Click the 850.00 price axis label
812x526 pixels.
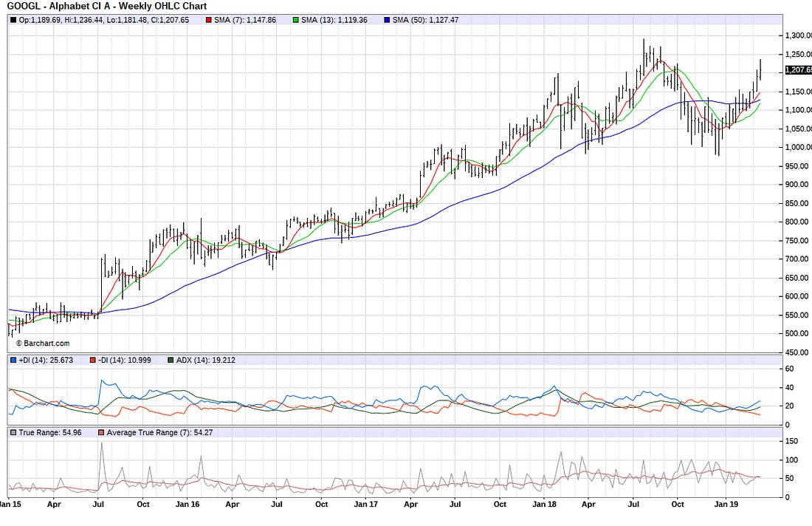tap(797, 203)
